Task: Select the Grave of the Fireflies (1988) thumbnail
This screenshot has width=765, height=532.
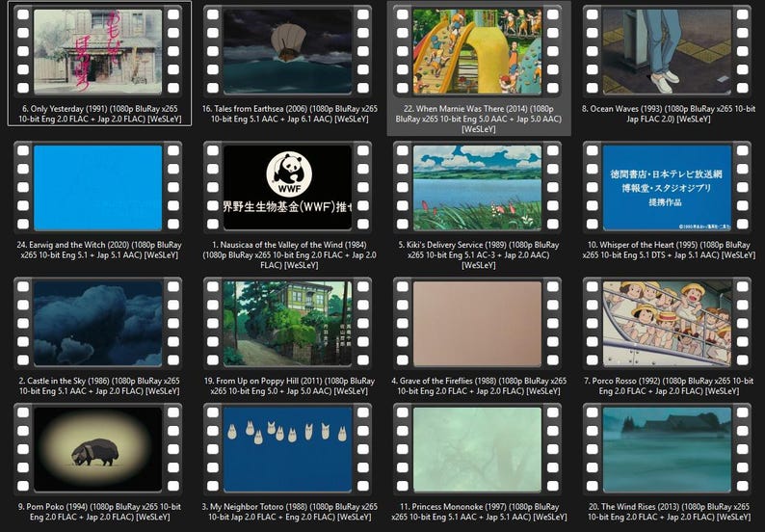Action: (x=477, y=323)
